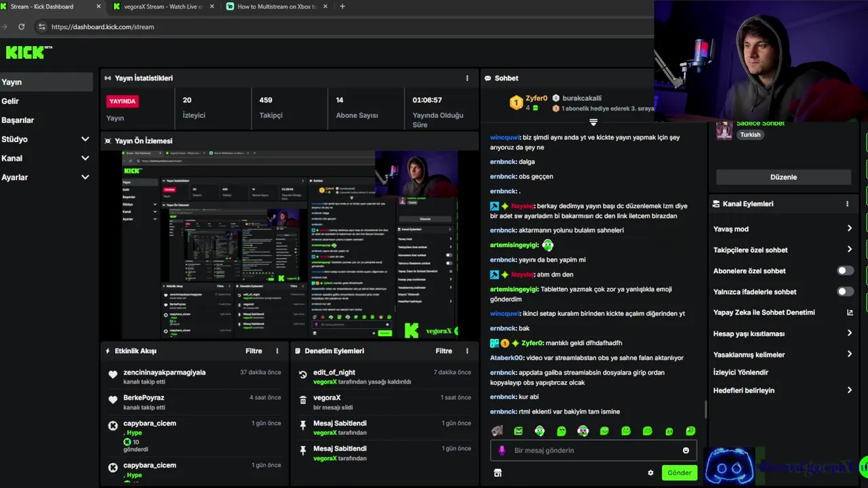Click username Ataberk00 in chat
Screen dimensions: 868x488
click(507, 358)
